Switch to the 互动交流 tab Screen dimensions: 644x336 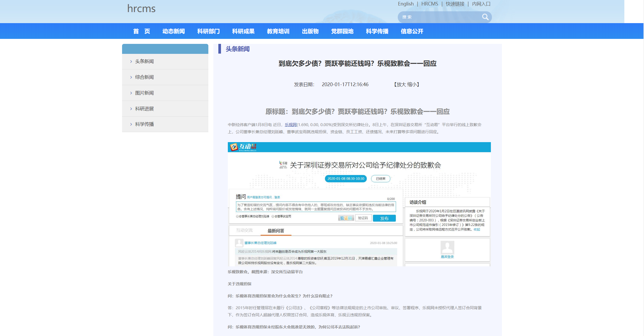(x=245, y=230)
